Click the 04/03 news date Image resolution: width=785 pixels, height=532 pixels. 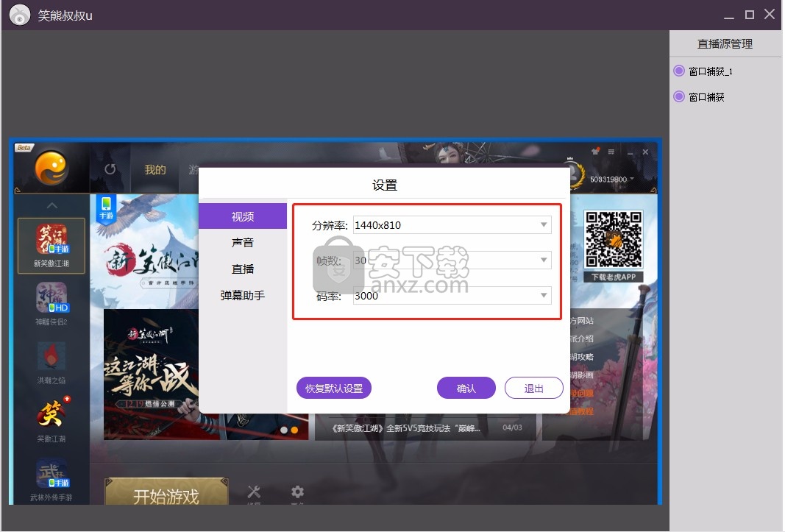pyautogui.click(x=512, y=428)
